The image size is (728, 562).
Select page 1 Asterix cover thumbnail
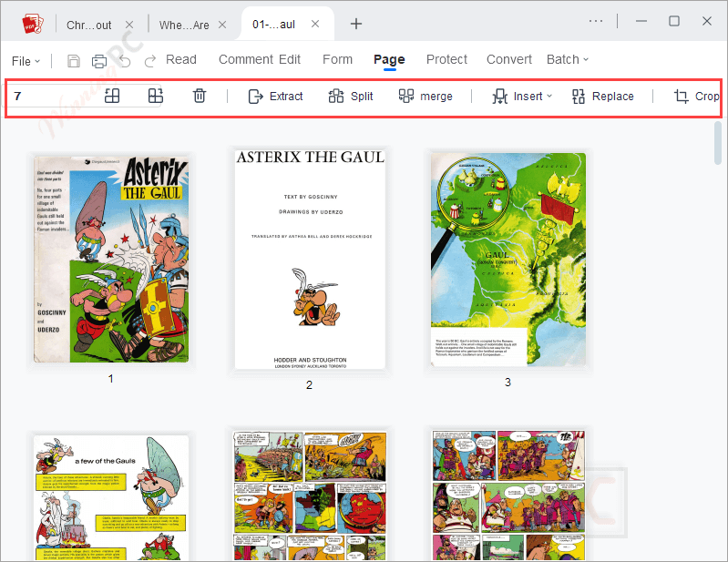click(x=111, y=259)
